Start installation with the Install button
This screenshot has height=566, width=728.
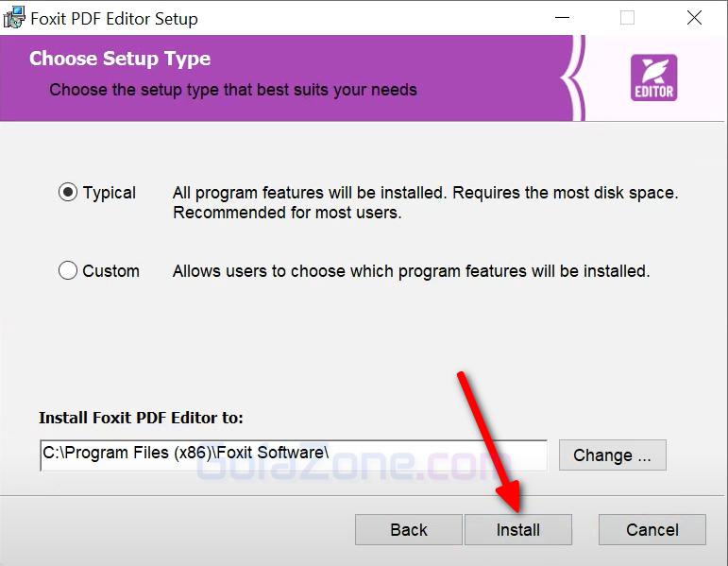(x=518, y=530)
